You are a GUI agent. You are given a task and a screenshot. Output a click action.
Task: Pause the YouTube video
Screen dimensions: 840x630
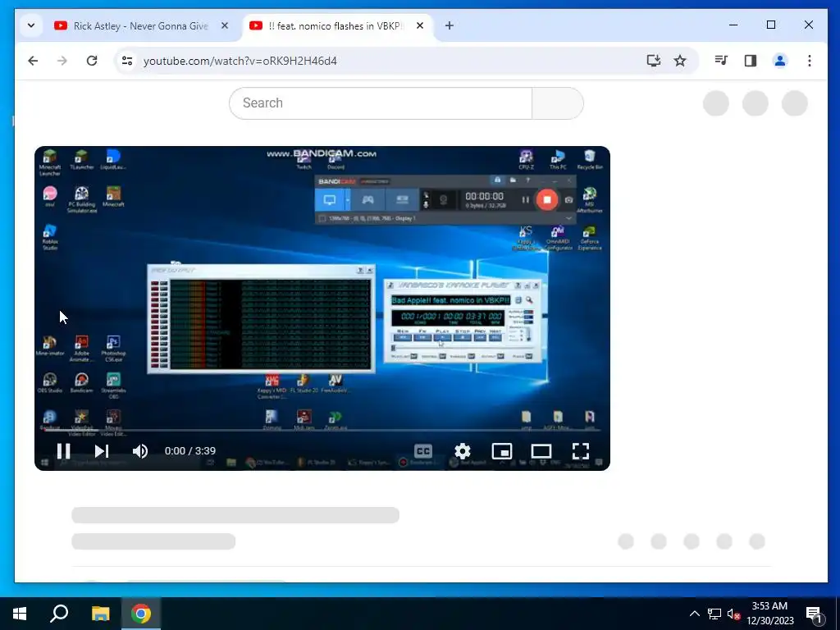click(x=63, y=451)
